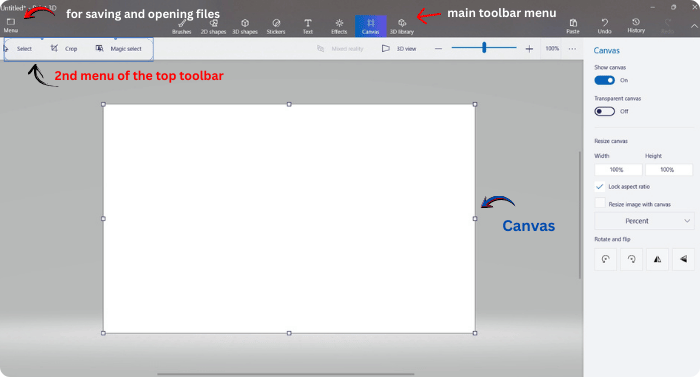Viewport: 700px width, 377px height.
Task: Flip canvas horizontally
Action: coord(657,259)
